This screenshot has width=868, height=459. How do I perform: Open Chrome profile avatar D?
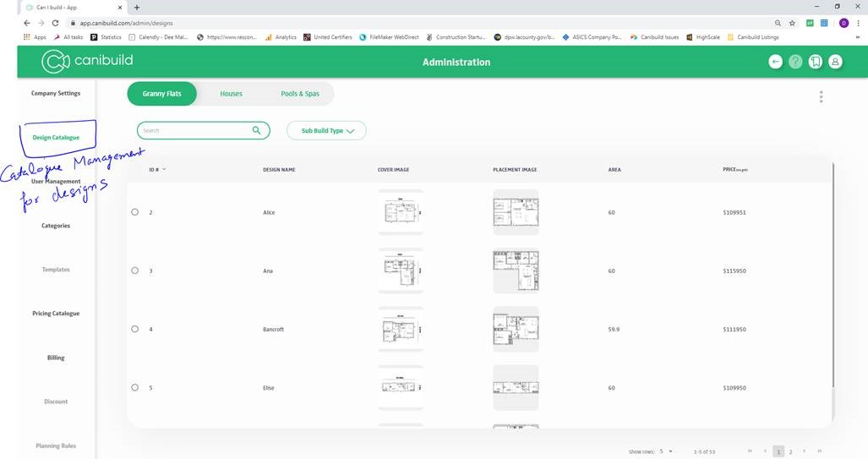(843, 24)
